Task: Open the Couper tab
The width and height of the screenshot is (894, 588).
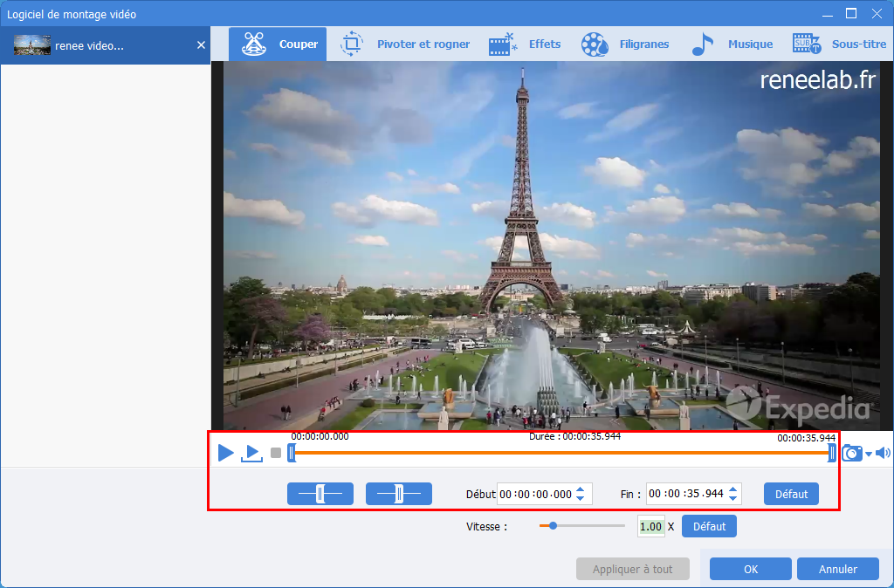Action: [278, 44]
